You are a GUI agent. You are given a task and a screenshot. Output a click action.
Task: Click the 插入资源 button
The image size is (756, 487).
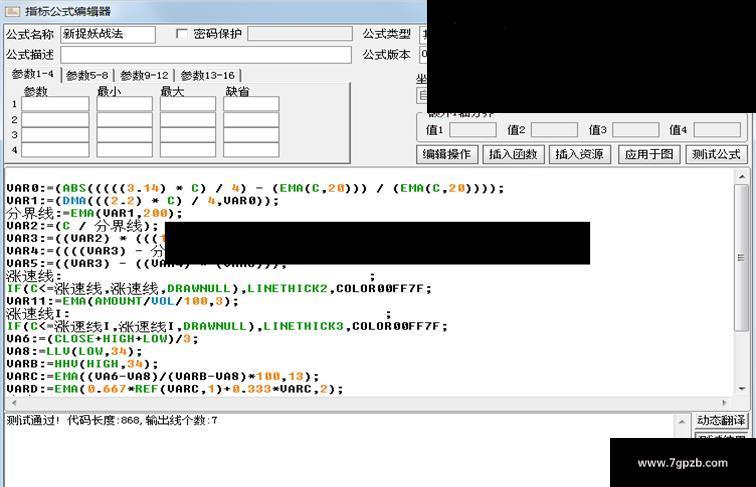[x=580, y=154]
